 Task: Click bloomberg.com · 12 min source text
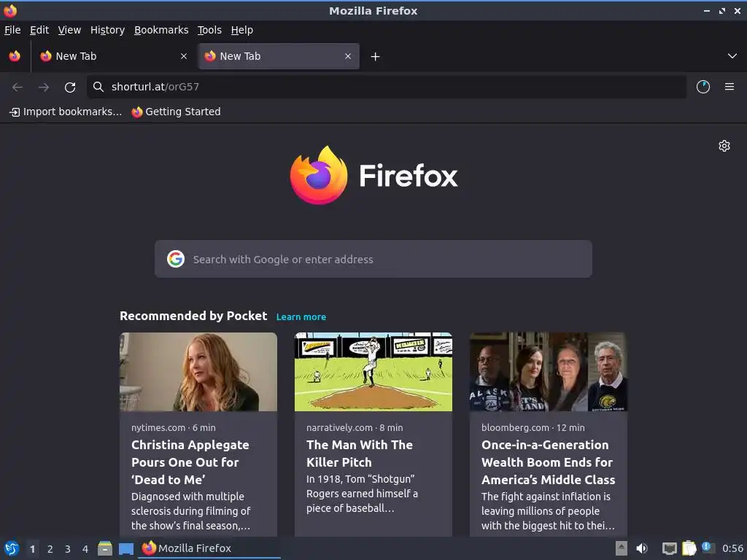point(533,427)
